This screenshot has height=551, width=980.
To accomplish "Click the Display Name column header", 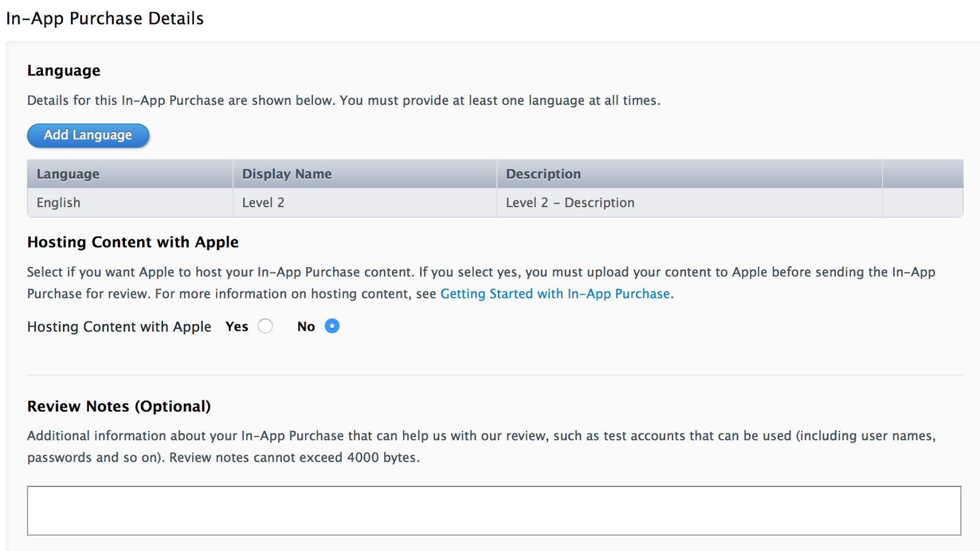I will coord(287,174).
